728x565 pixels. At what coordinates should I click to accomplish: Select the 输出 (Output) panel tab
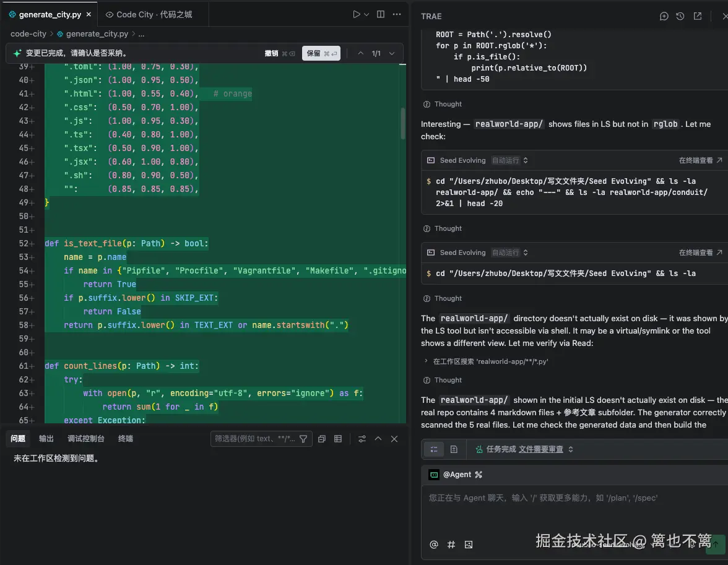point(46,439)
